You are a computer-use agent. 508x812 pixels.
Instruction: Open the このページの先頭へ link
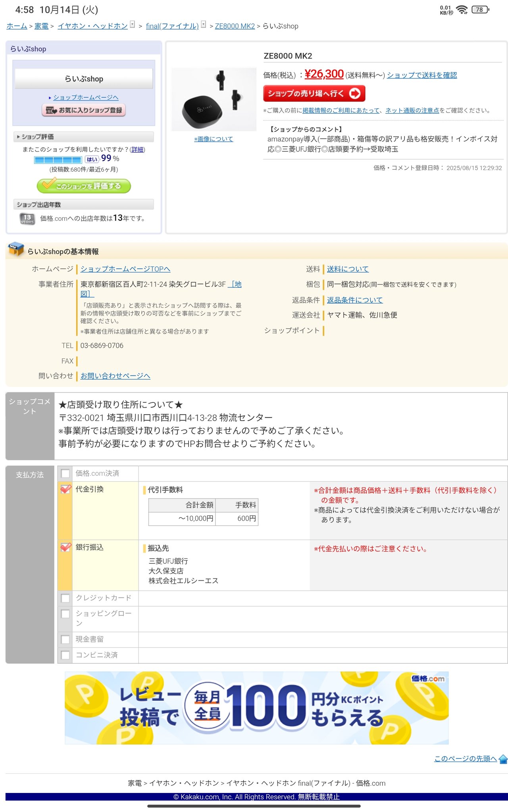coord(466,758)
